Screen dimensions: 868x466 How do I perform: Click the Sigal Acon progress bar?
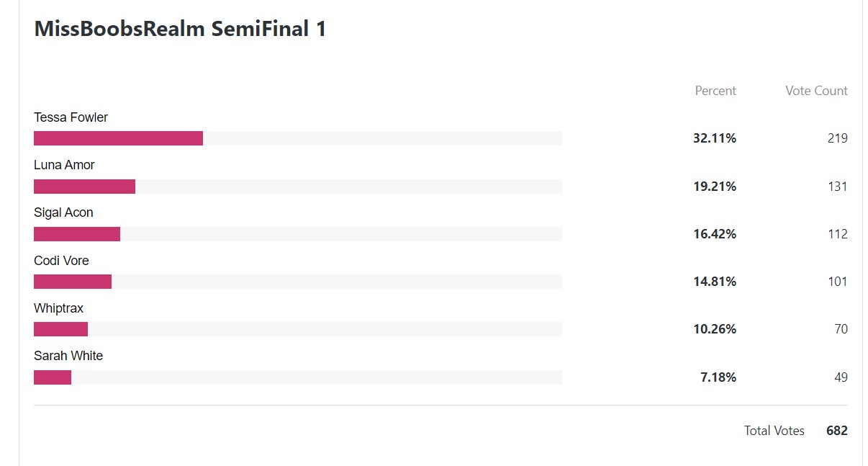[x=298, y=234]
